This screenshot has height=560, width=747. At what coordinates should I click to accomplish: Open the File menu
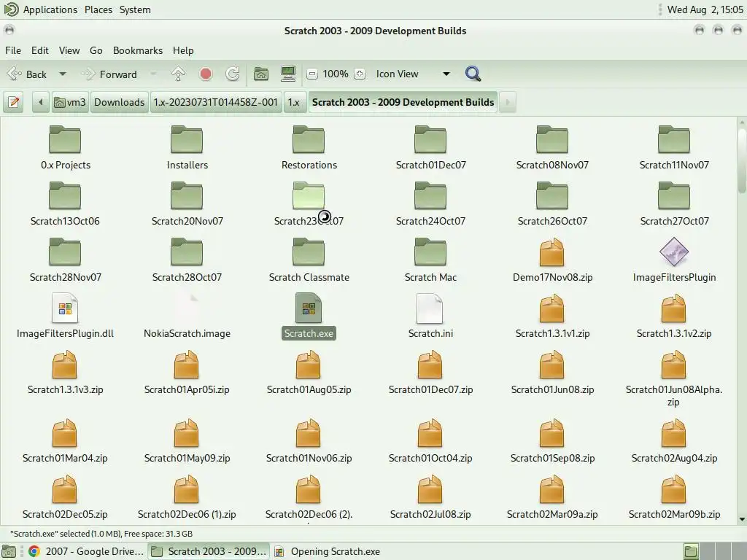pyautogui.click(x=13, y=50)
